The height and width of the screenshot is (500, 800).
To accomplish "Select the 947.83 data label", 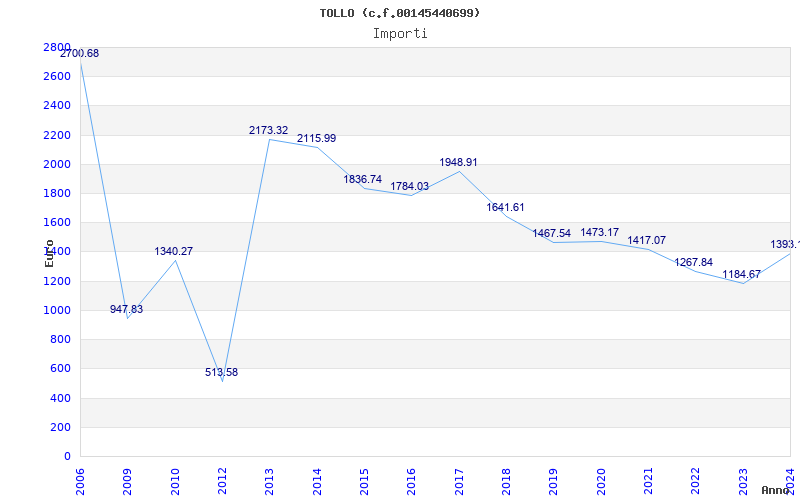I will [127, 309].
